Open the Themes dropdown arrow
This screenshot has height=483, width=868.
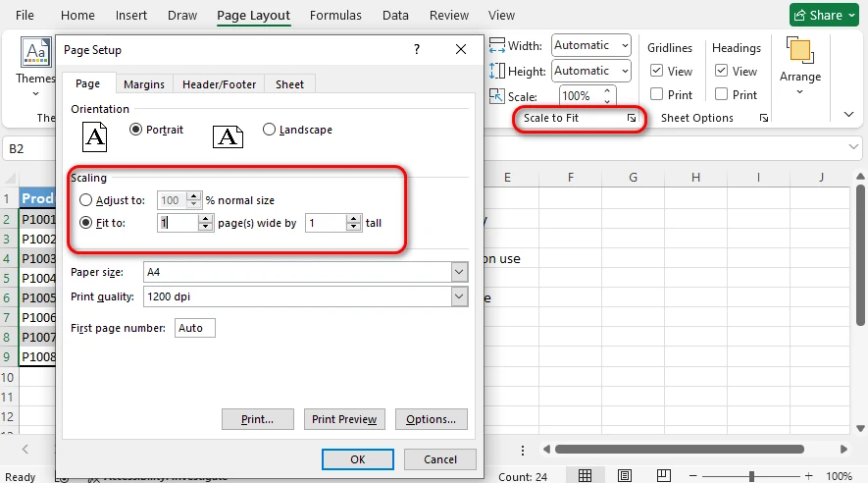[x=36, y=93]
